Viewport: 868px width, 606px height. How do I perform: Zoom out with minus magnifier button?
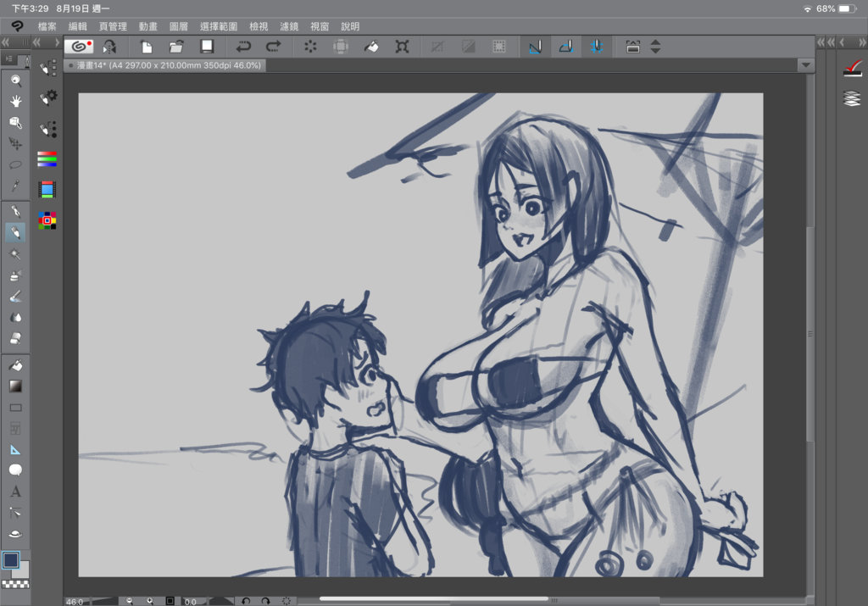click(x=130, y=601)
